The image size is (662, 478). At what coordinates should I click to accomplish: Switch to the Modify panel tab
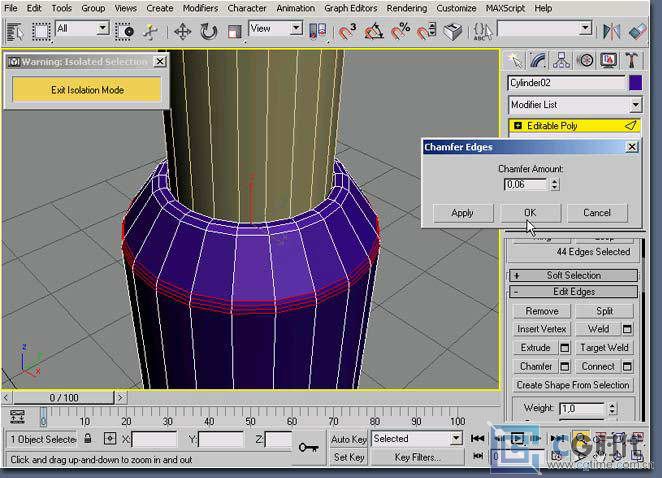tap(538, 61)
